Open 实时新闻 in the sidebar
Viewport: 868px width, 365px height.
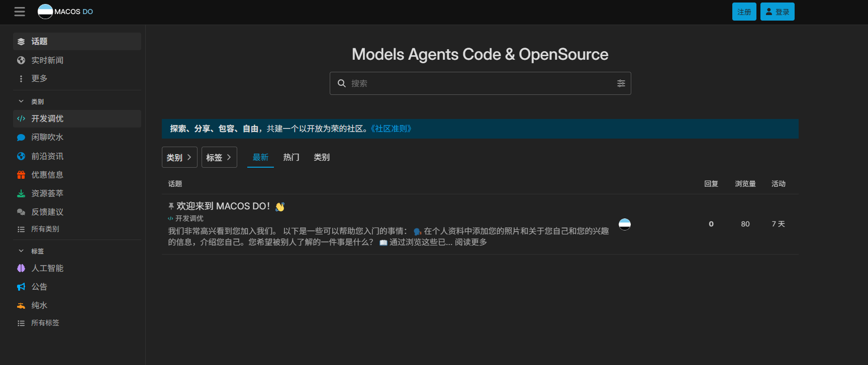(x=77, y=60)
